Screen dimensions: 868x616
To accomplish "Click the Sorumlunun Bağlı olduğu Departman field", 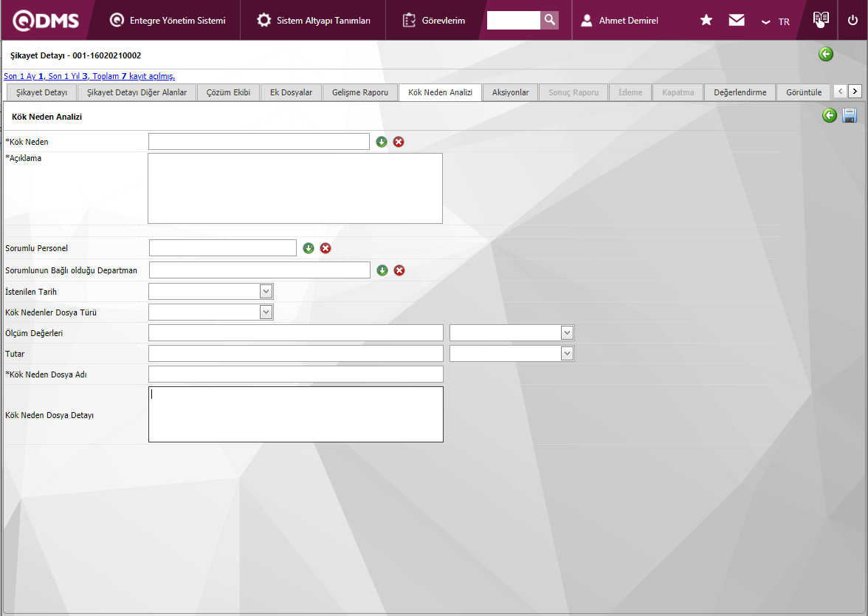I will click(x=260, y=270).
